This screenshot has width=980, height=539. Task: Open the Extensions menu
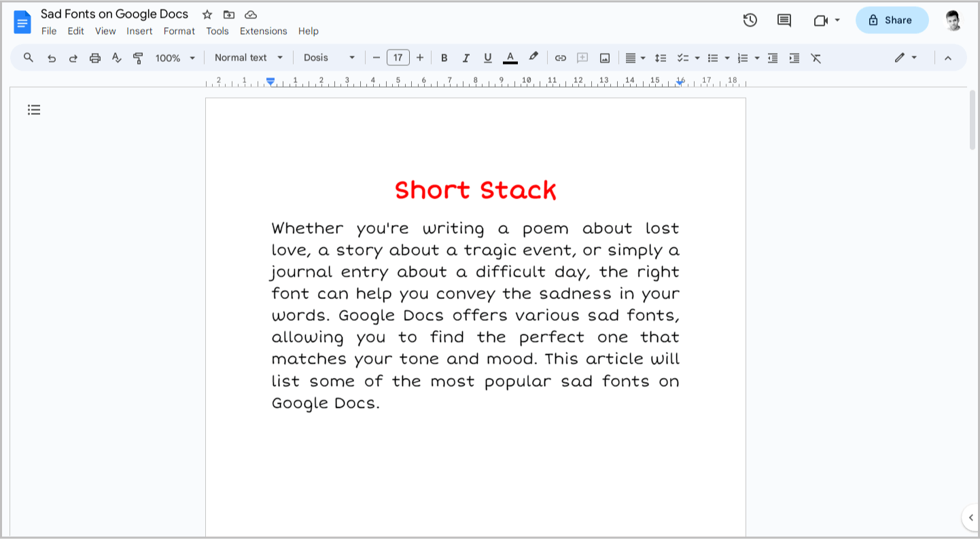tap(264, 31)
